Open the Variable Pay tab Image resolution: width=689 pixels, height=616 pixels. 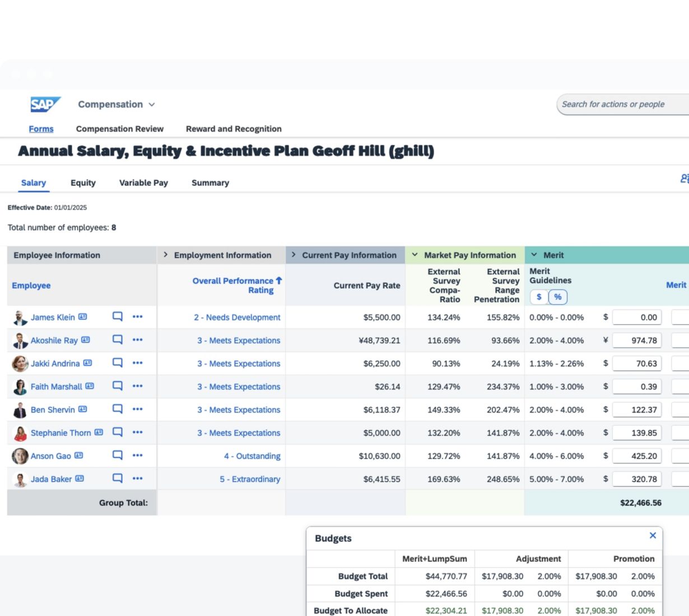tap(143, 183)
